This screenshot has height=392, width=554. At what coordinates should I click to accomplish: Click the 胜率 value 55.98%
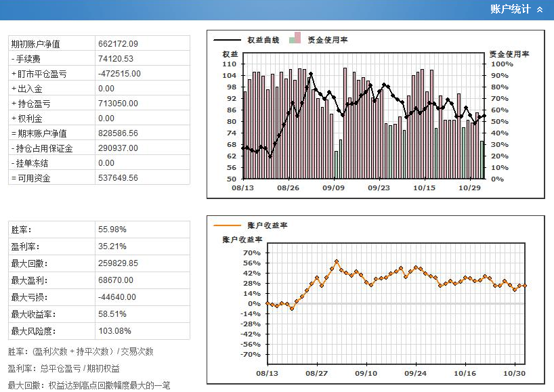112,230
